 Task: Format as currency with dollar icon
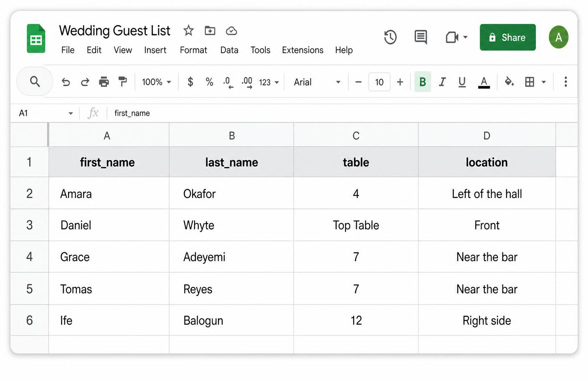(x=190, y=82)
